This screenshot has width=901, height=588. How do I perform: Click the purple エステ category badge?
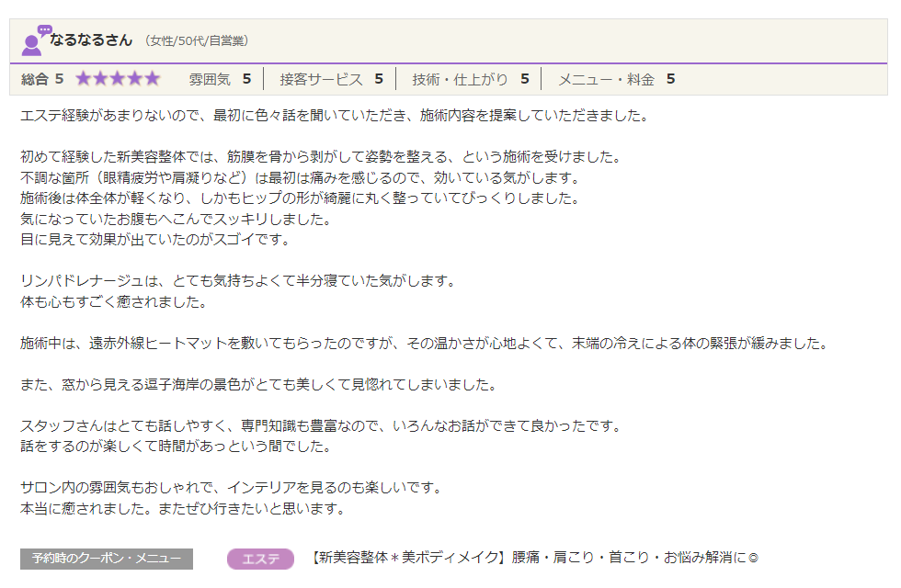260,559
